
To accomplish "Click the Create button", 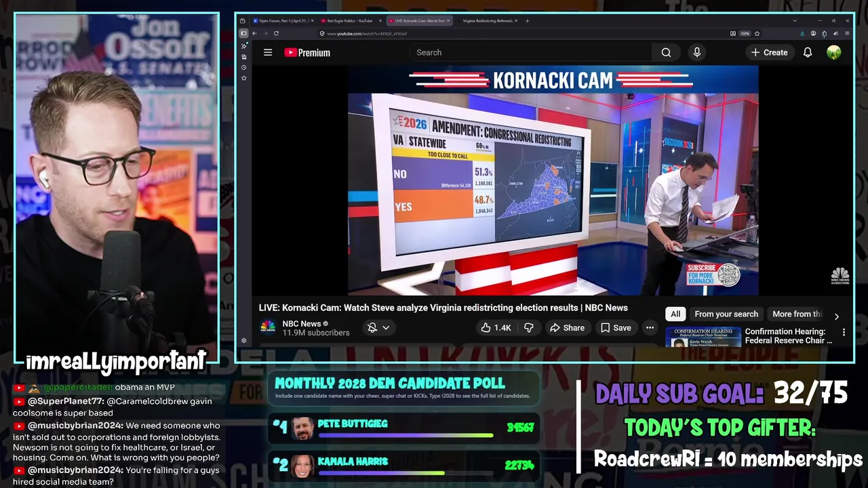I will (770, 52).
